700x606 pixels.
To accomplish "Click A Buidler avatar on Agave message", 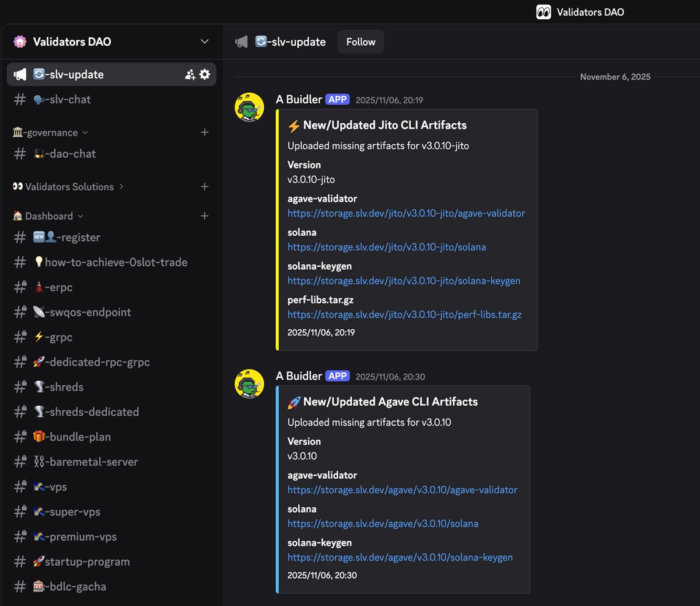I will click(x=249, y=384).
